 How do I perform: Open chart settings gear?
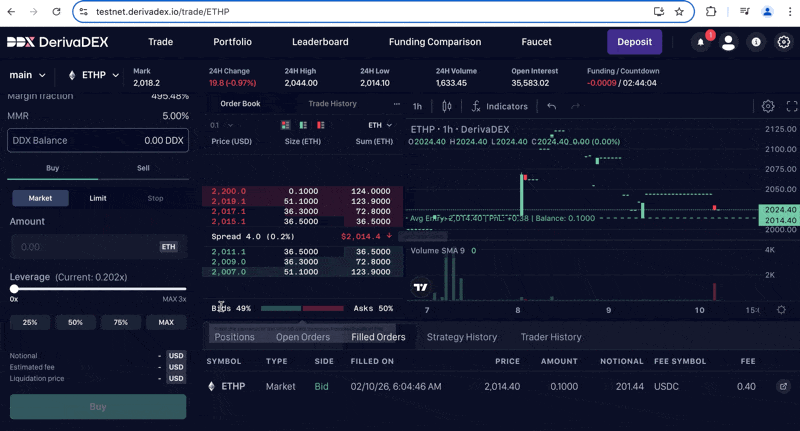(768, 106)
